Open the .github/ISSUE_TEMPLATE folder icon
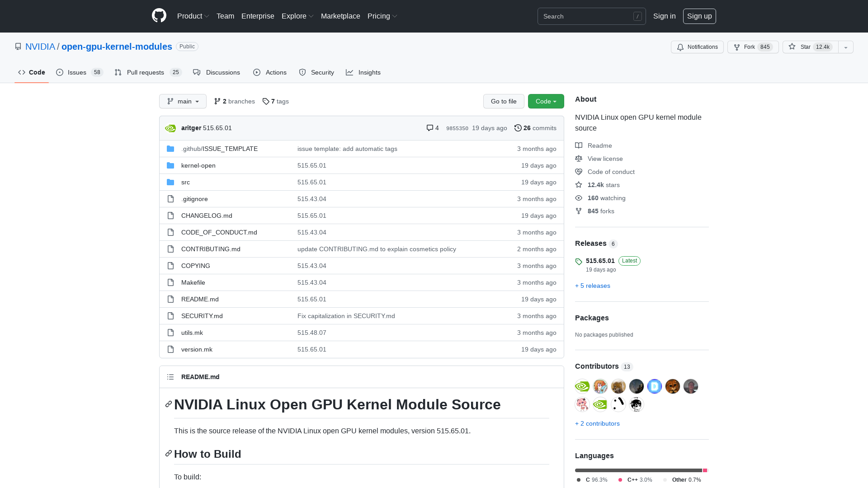 pyautogui.click(x=170, y=149)
